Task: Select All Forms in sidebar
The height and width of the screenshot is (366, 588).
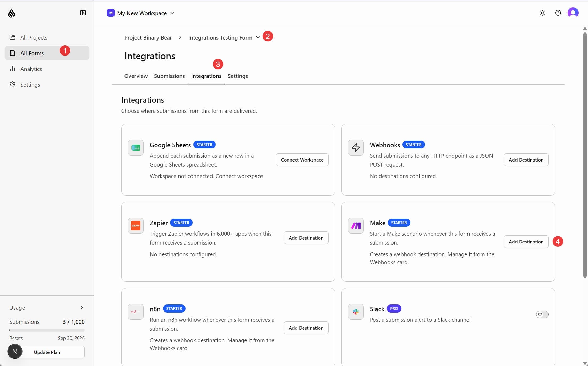Action: tap(47, 53)
